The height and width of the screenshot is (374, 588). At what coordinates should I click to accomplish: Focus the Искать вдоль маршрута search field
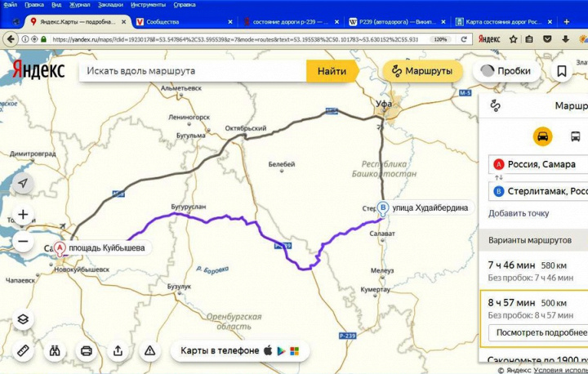point(193,71)
